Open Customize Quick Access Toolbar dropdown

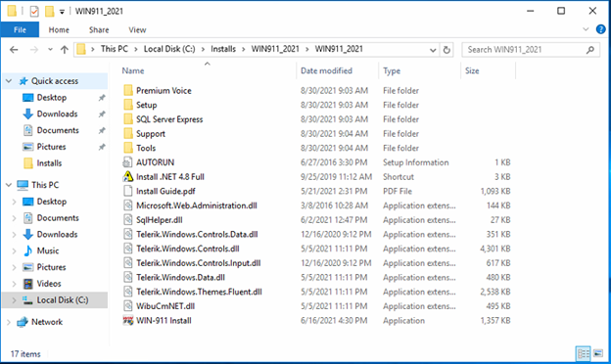pos(62,12)
